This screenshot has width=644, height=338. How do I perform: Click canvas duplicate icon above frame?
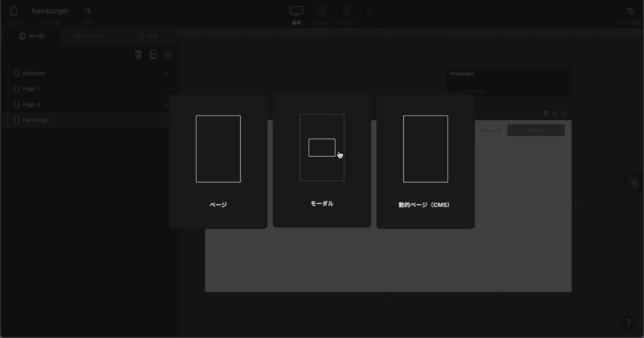(555, 114)
